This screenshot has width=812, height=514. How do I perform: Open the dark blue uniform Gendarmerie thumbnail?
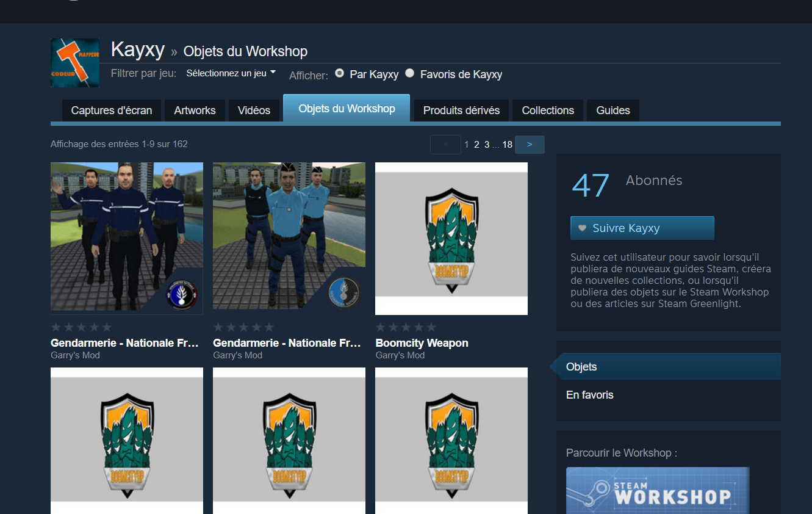[127, 239]
